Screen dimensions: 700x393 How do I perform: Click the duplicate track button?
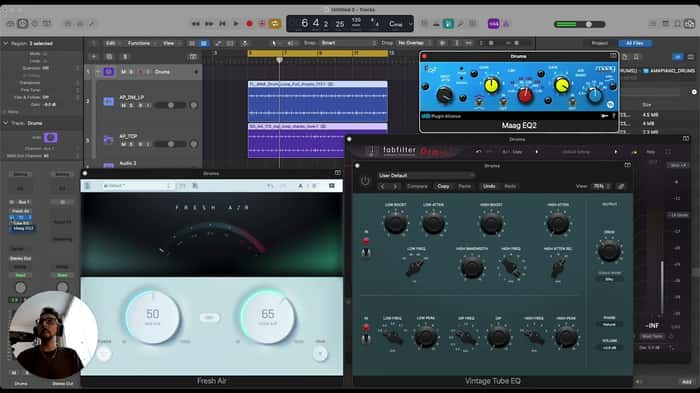109,57
